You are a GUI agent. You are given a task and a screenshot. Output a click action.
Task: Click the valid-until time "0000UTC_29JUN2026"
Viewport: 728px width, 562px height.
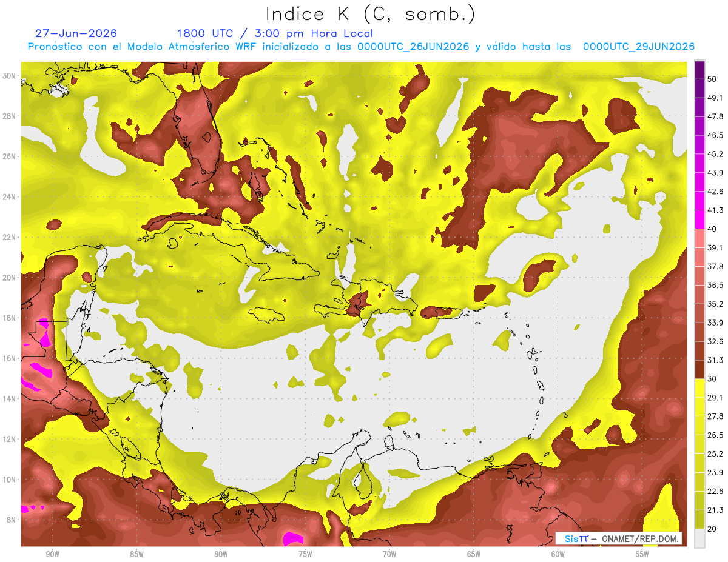[639, 47]
